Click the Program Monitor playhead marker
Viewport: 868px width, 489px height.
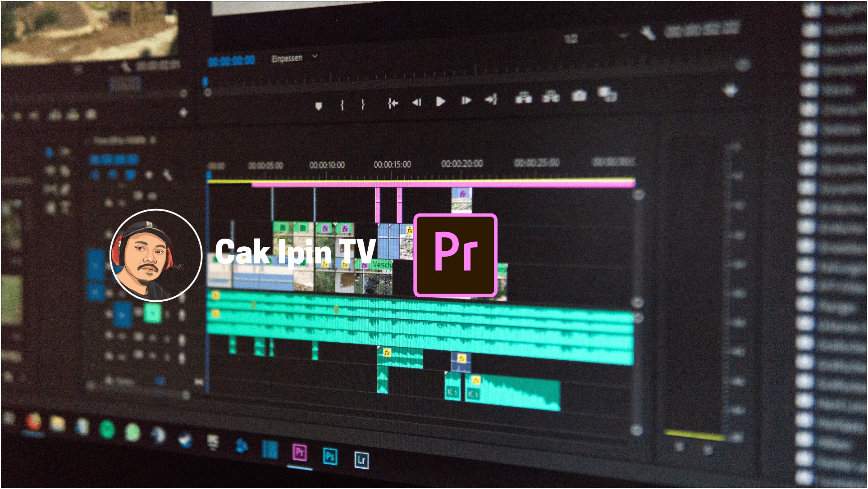click(x=205, y=82)
